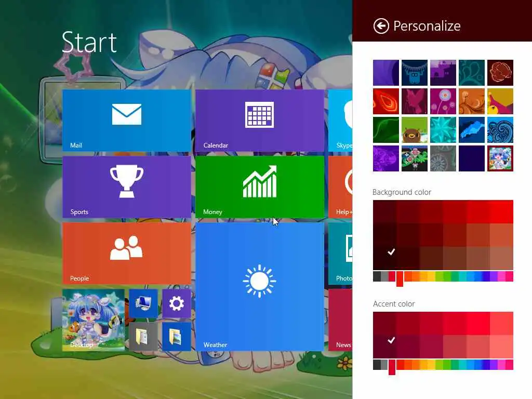Click the Start heading text
Screen dimensions: 532x399
pos(89,42)
